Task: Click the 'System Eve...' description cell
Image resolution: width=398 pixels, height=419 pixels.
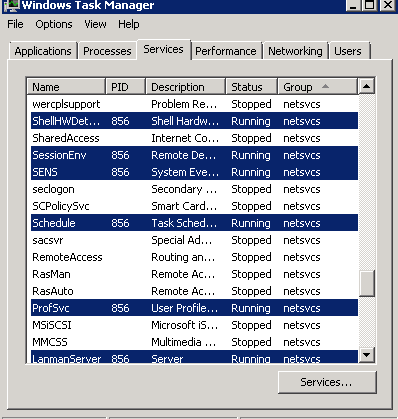Action: click(x=185, y=172)
